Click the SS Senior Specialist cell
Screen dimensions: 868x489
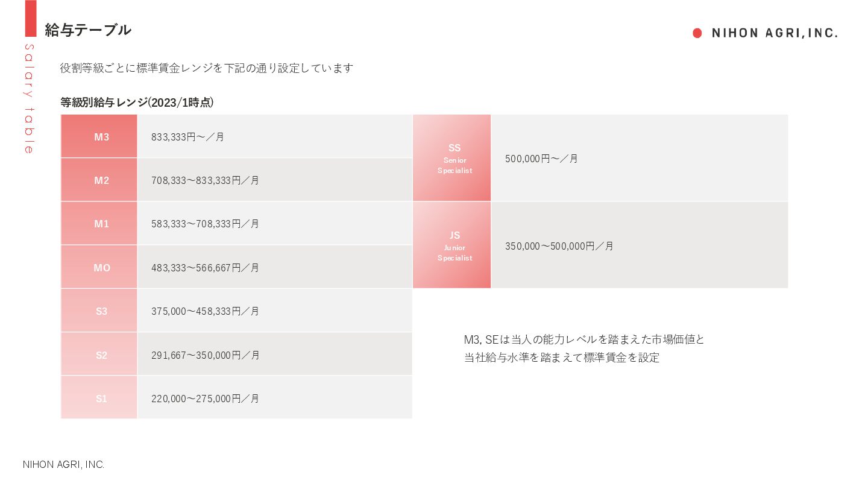pos(452,158)
